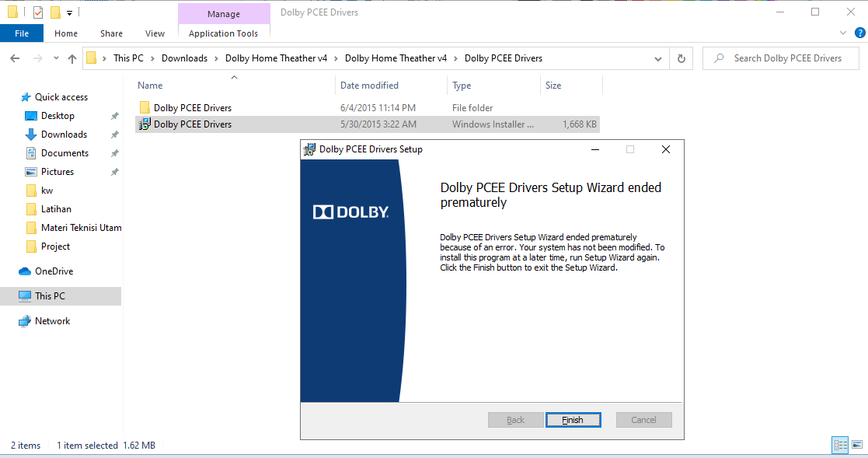Sort files by Name column header

[x=150, y=86]
